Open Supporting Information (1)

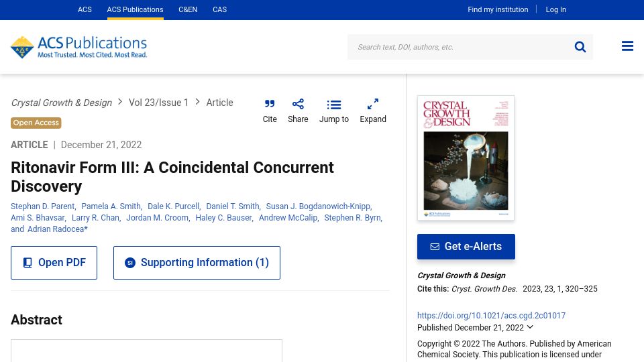pyautogui.click(x=197, y=263)
